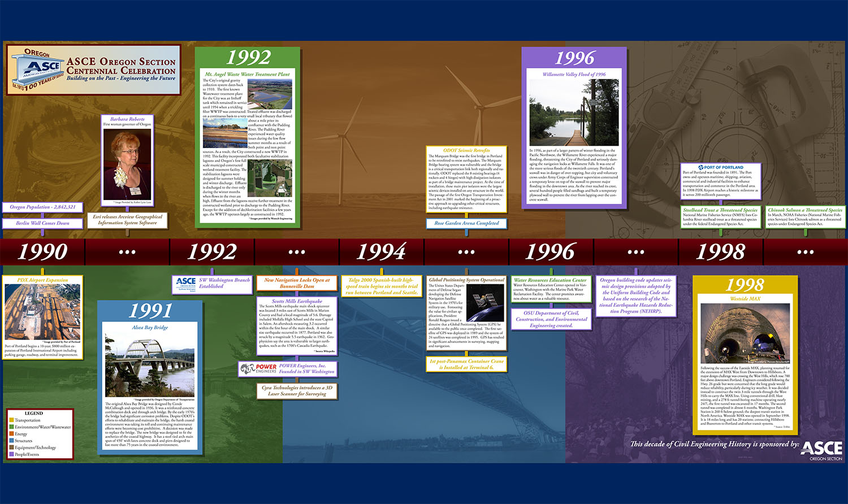Open the Alsea Bay Bridge photo
Viewport: 848px width, 504px height.
pyautogui.click(x=150, y=364)
